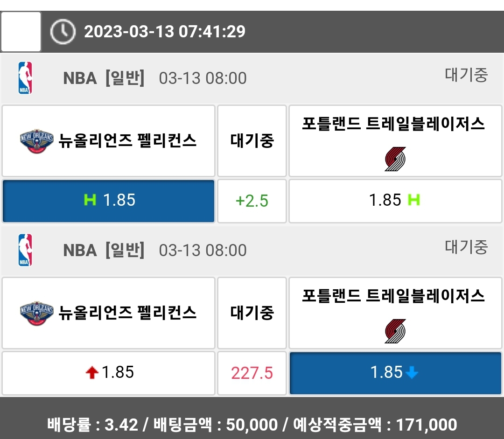Toggle the highlighted under 1.85 selection
This screenshot has height=439, width=504.
pos(395,373)
